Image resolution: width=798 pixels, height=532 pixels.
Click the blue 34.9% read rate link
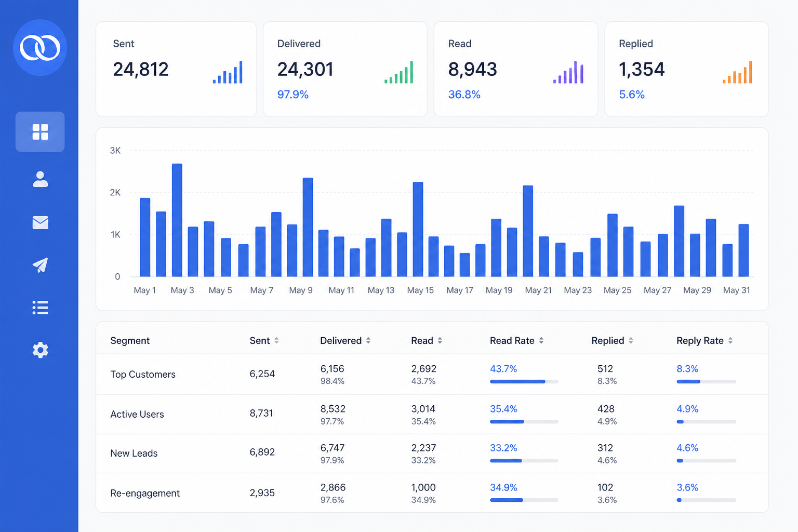pos(503,487)
